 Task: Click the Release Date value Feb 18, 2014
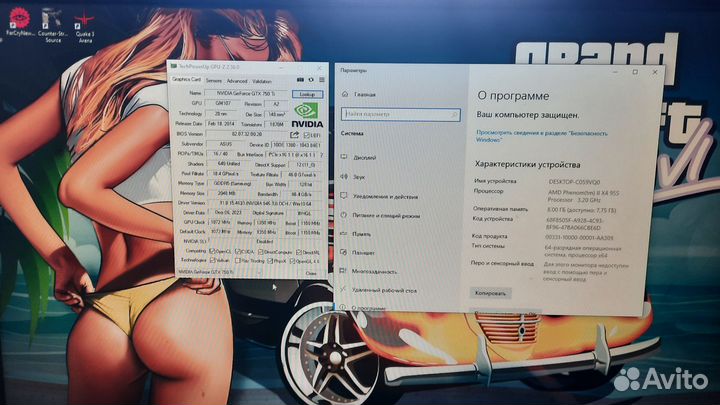click(x=221, y=124)
